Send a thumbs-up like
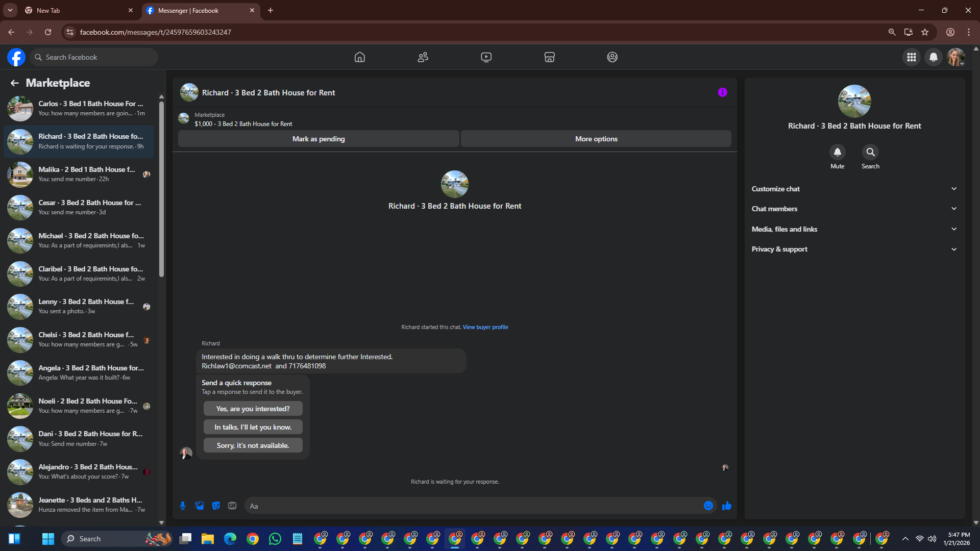 pos(727,506)
